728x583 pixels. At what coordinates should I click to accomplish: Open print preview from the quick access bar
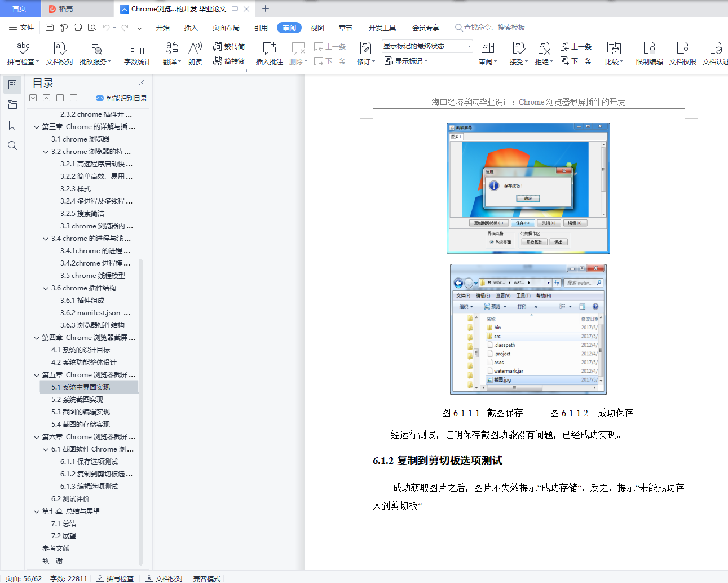tap(92, 28)
